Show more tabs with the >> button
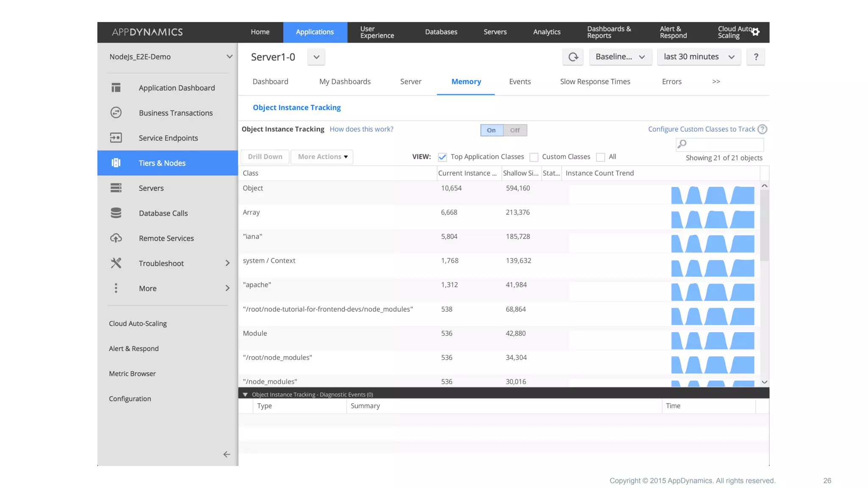The height and width of the screenshot is (488, 868). coord(716,81)
